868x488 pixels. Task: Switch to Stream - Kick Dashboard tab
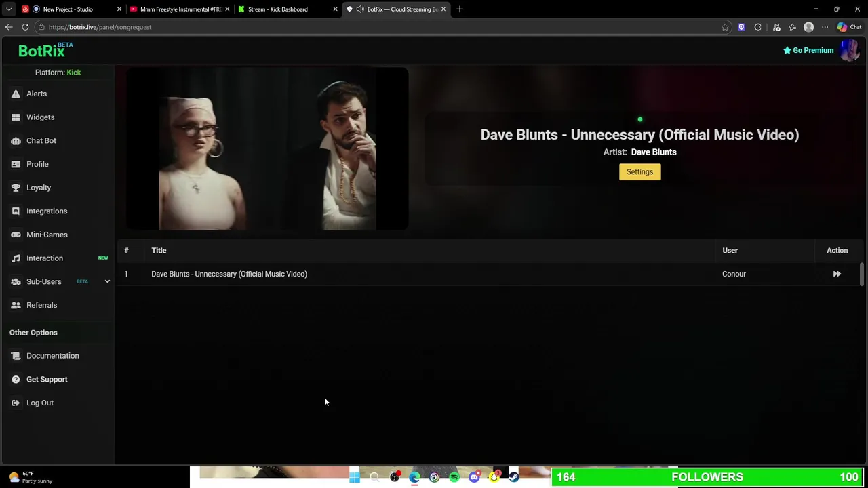[x=278, y=9]
